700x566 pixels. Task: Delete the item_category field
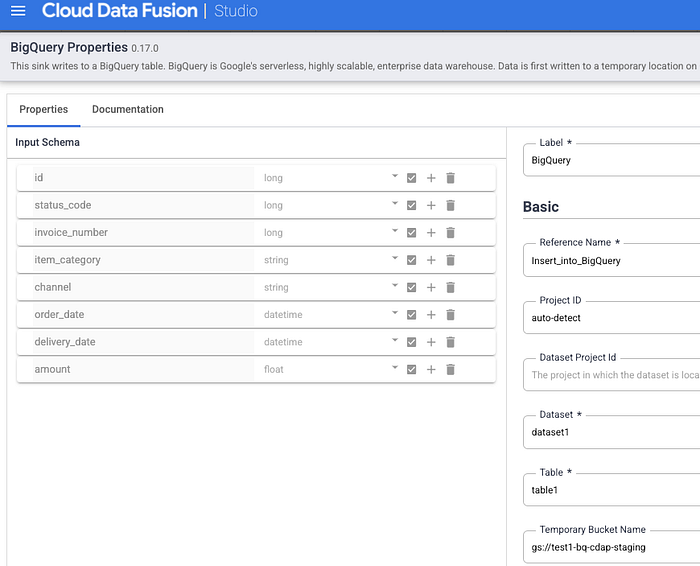click(x=450, y=260)
